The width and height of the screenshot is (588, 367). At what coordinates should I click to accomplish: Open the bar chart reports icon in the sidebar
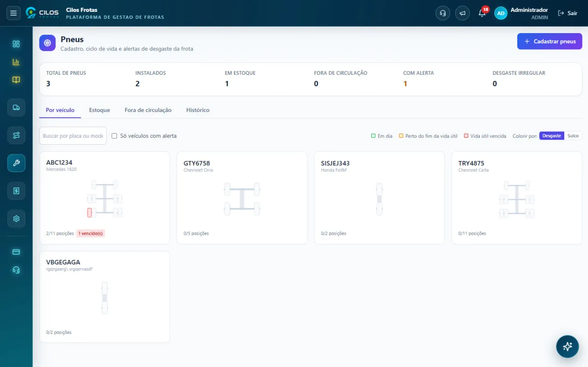pyautogui.click(x=16, y=62)
